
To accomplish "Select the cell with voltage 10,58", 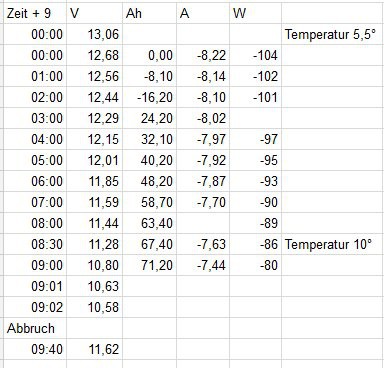I will [x=95, y=307].
